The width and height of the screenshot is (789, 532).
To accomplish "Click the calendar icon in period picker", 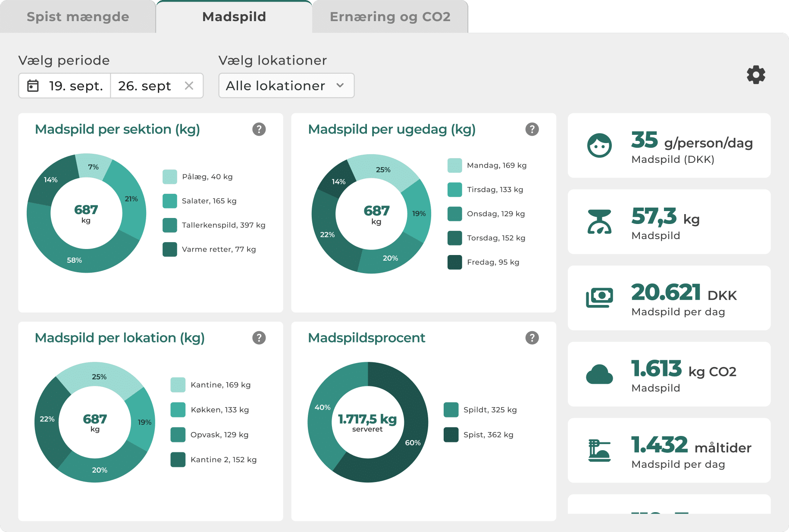I will click(x=33, y=86).
